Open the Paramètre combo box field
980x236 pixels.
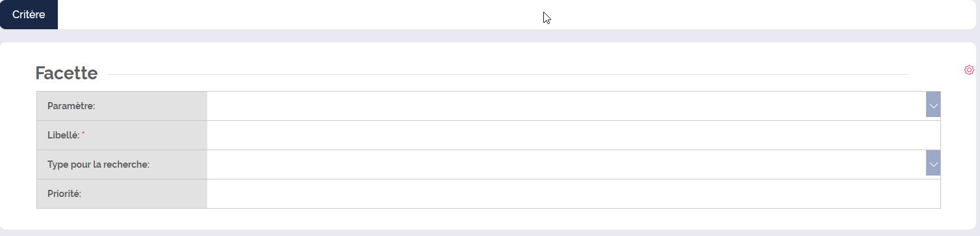pos(566,105)
